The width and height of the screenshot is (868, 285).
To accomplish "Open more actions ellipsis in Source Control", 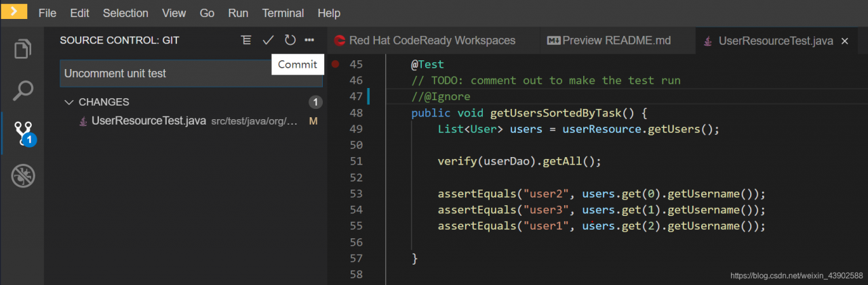I will coord(309,41).
